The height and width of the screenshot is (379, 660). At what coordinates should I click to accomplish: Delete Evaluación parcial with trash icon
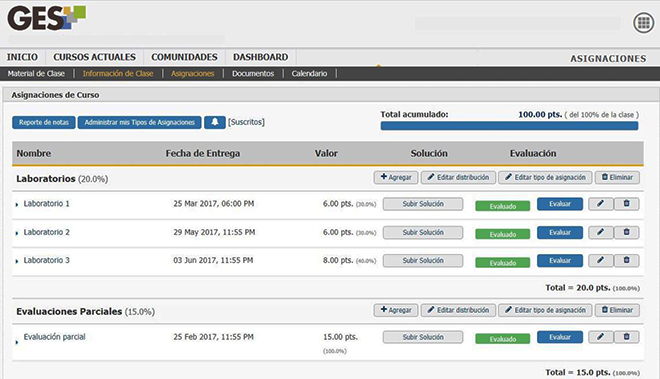click(x=626, y=337)
